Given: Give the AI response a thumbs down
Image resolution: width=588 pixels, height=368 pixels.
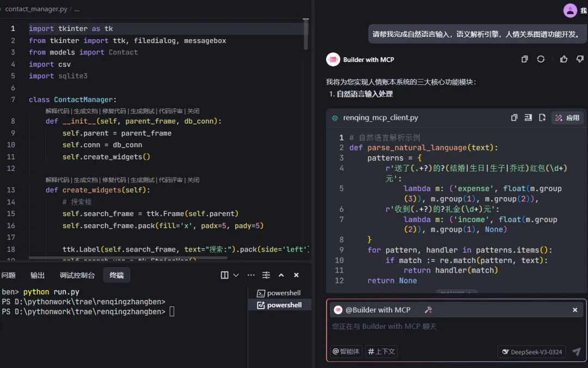Looking at the screenshot, I should pyautogui.click(x=580, y=59).
